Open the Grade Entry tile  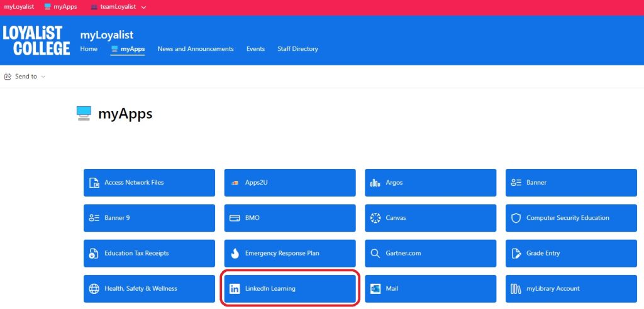(571, 253)
